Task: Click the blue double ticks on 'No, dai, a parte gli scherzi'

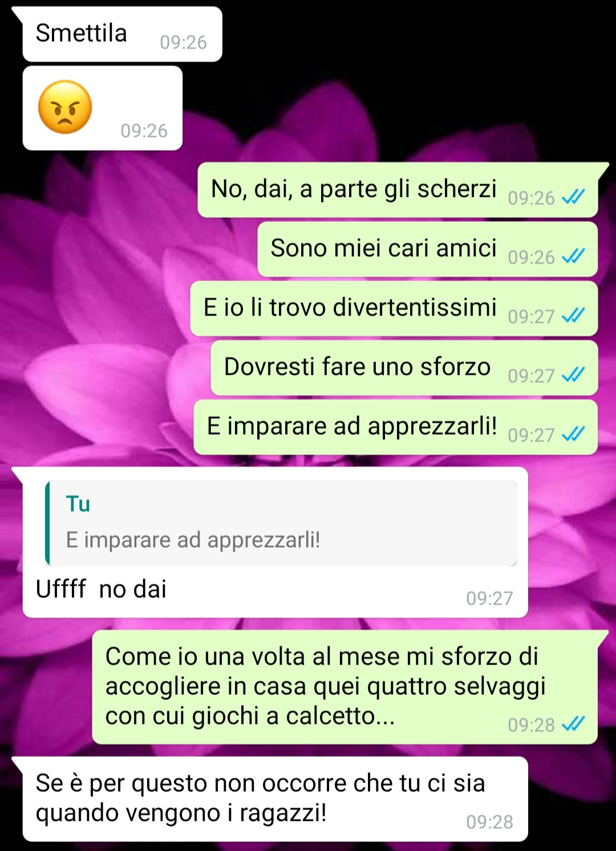Action: 573,197
